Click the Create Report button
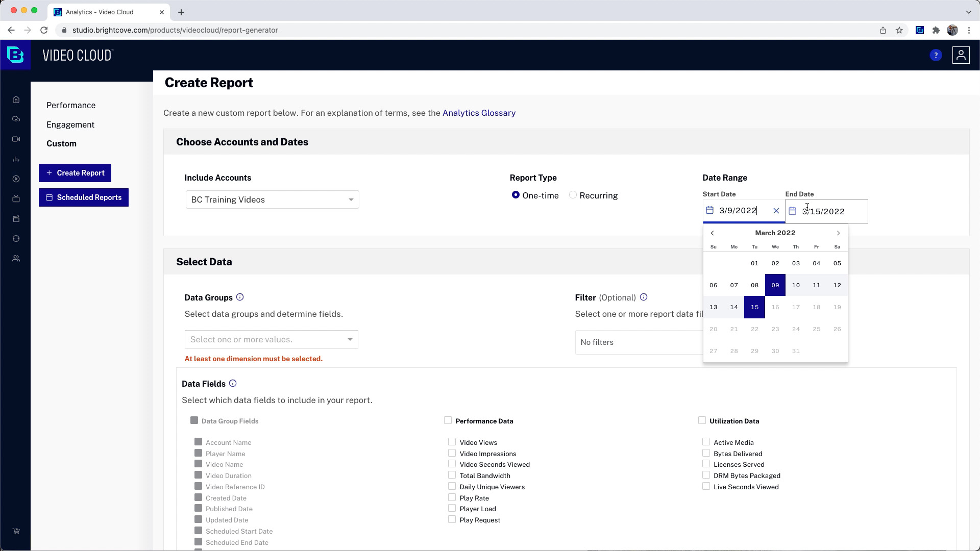The width and height of the screenshot is (980, 551). click(76, 173)
